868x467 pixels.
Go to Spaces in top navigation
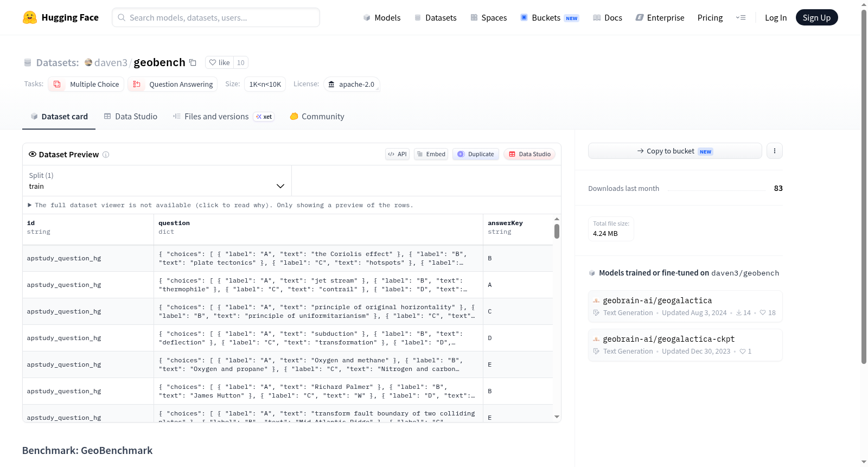point(488,18)
